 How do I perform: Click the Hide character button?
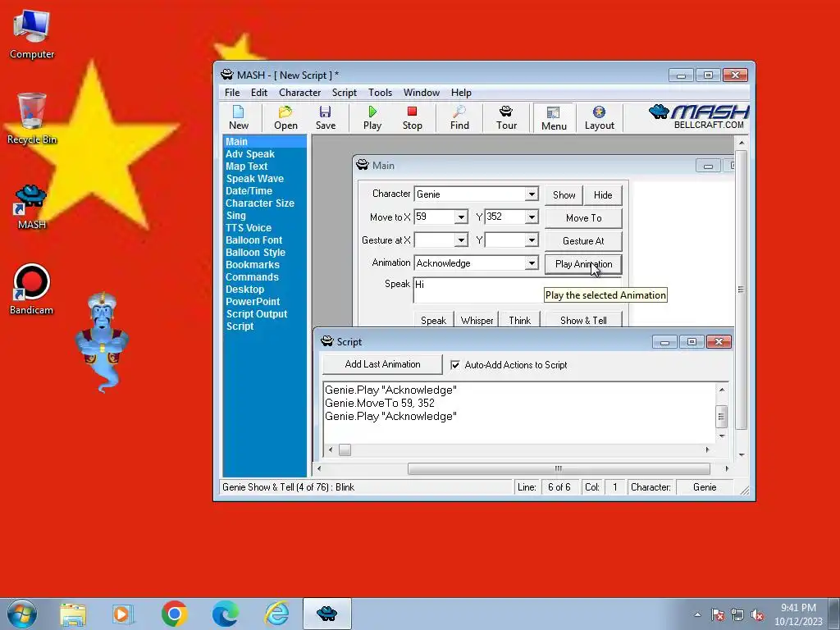(x=603, y=195)
